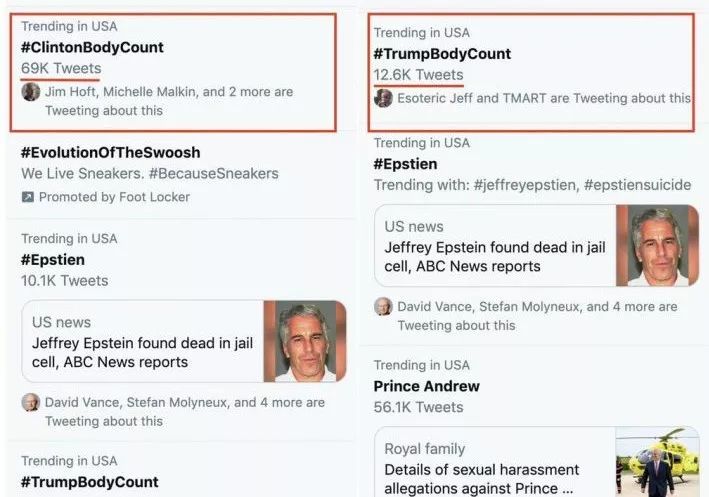Click the Promoted arrow icon by Foot Locker

[x=28, y=197]
